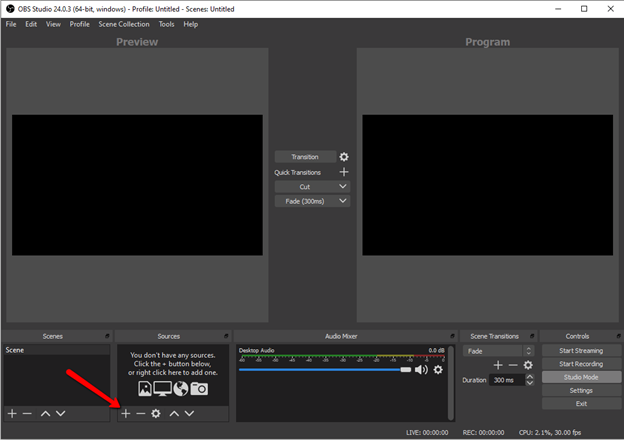
Task: Click the "You don't have any sources" hint text
Action: coord(173,355)
